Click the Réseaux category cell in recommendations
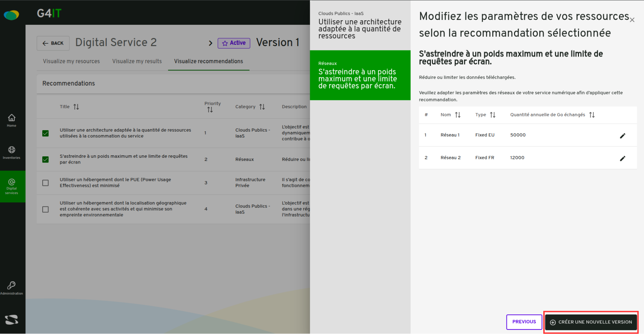The height and width of the screenshot is (334, 644). click(244, 159)
